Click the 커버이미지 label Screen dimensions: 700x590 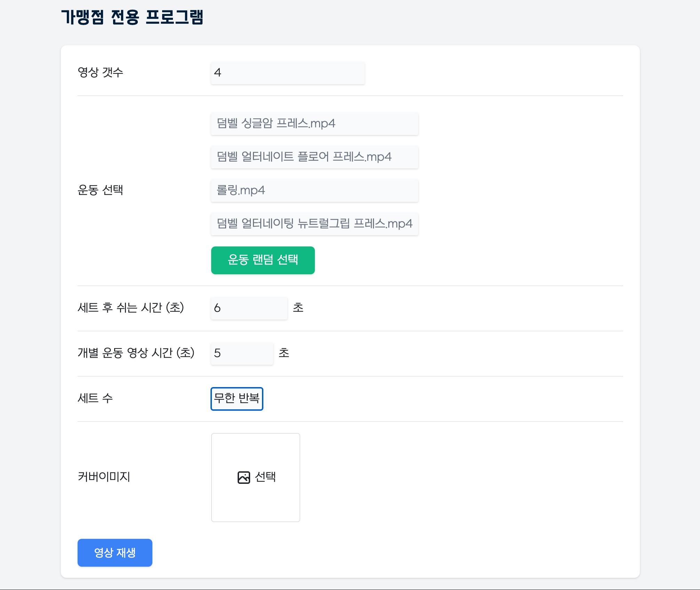[104, 477]
